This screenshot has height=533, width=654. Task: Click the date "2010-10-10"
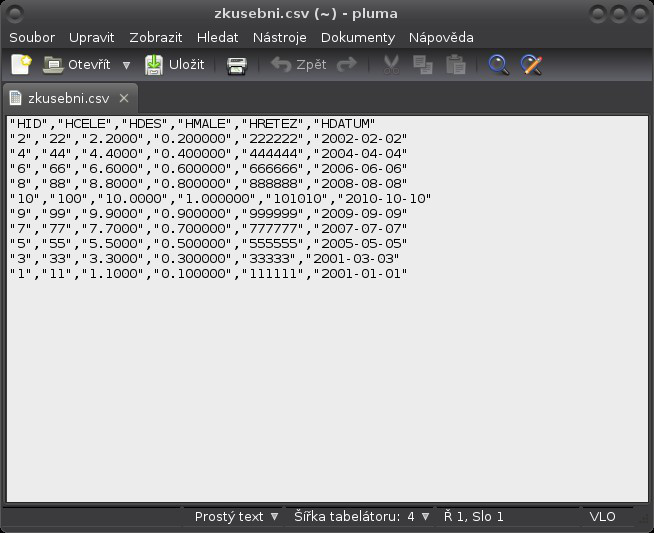(x=384, y=199)
